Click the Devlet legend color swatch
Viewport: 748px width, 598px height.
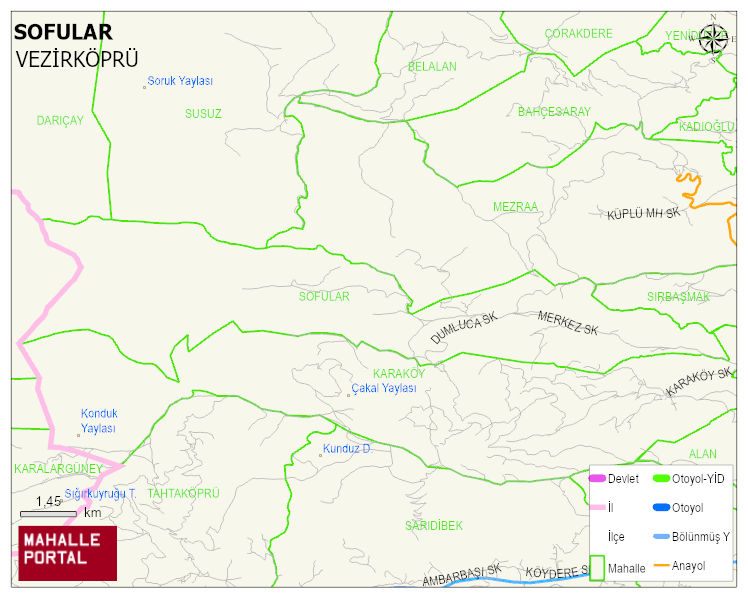(597, 478)
